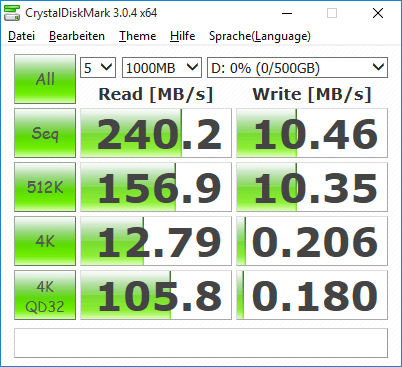Open the Hilfe menu

coord(182,36)
